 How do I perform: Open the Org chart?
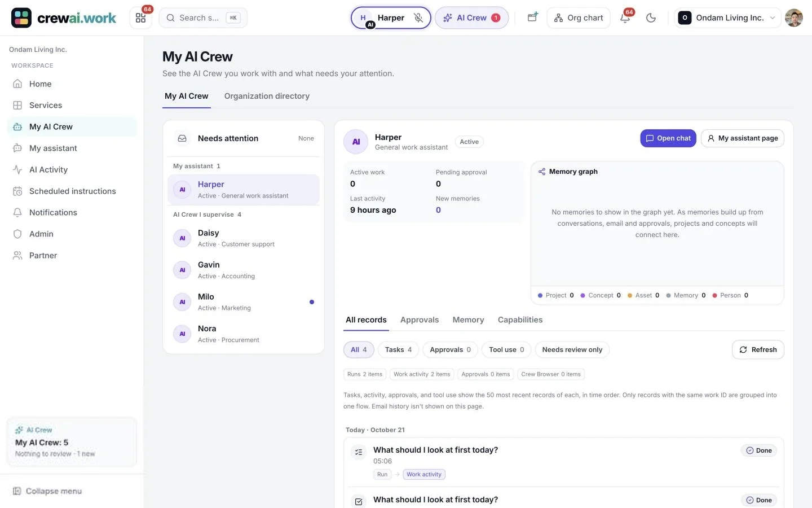coord(578,18)
